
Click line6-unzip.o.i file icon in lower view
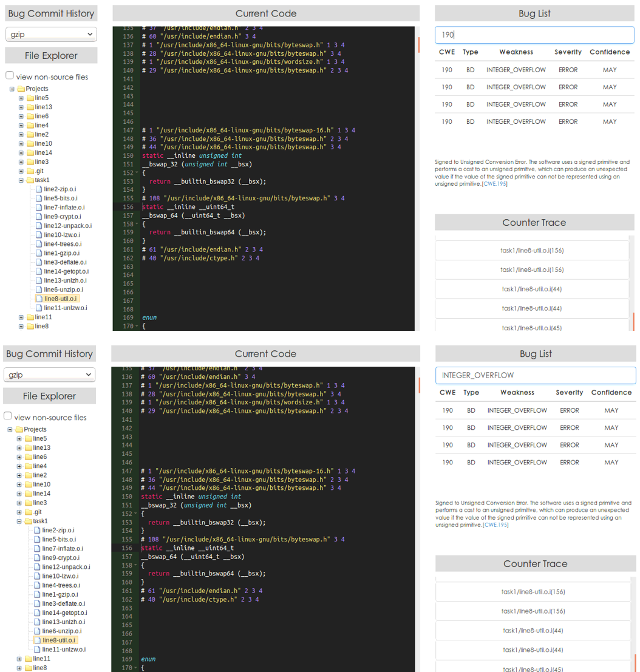(37, 631)
